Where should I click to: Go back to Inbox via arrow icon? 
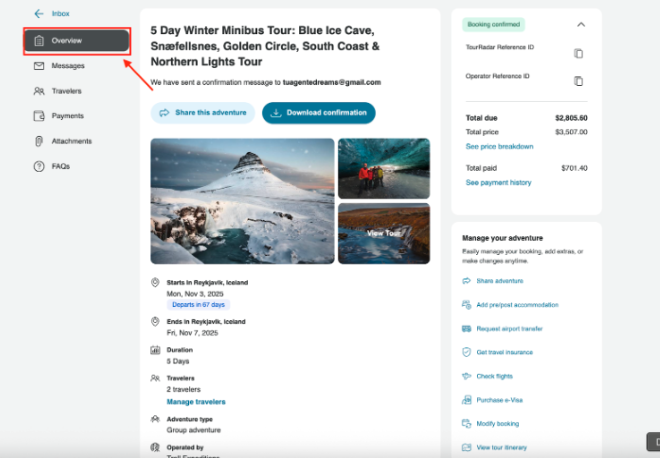click(x=39, y=13)
